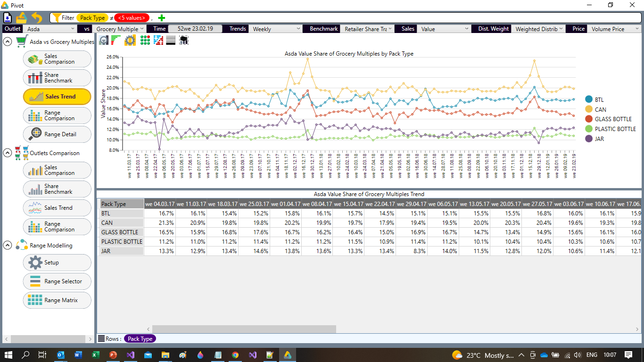Click the red <5 values> filter pill

tap(132, 18)
